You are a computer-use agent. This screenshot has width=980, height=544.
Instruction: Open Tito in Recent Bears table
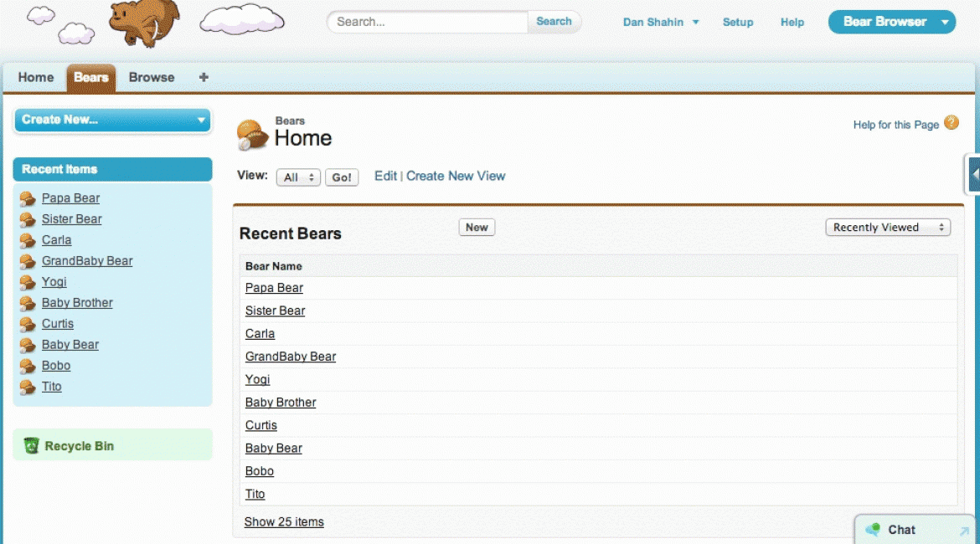click(255, 494)
